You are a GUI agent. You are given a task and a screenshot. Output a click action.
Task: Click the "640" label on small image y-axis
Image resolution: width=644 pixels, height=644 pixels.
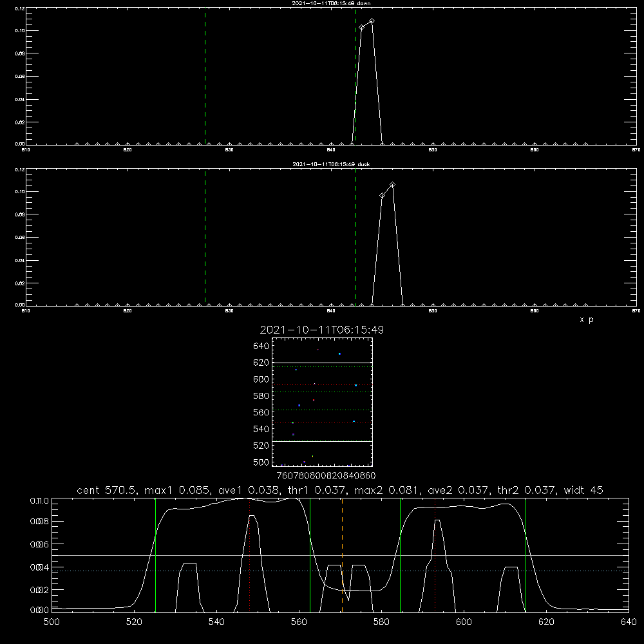coord(261,346)
